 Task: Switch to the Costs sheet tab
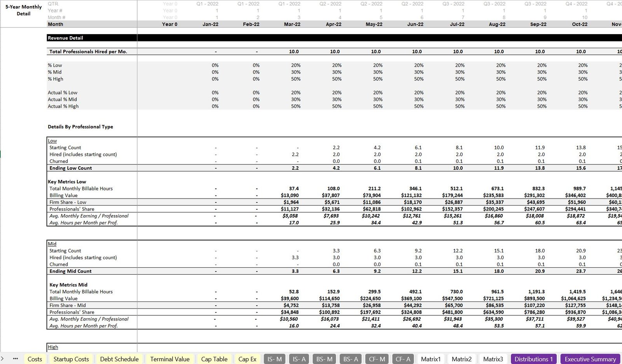tap(35, 359)
